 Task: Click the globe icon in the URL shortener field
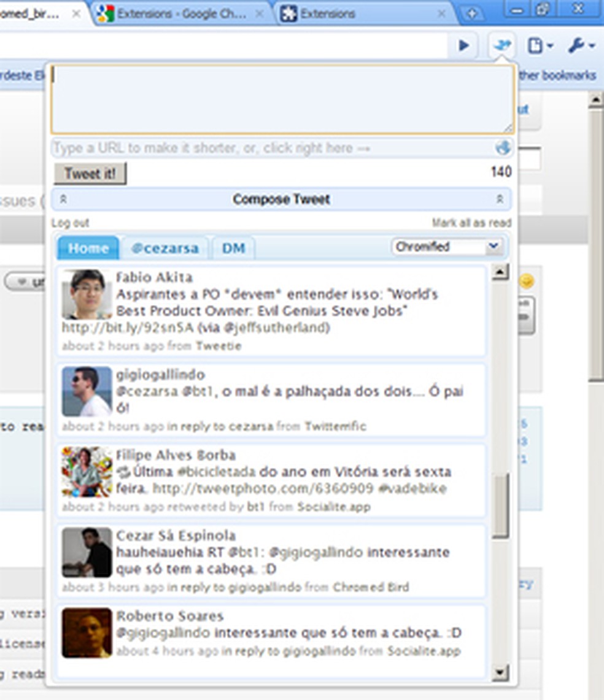pyautogui.click(x=503, y=148)
